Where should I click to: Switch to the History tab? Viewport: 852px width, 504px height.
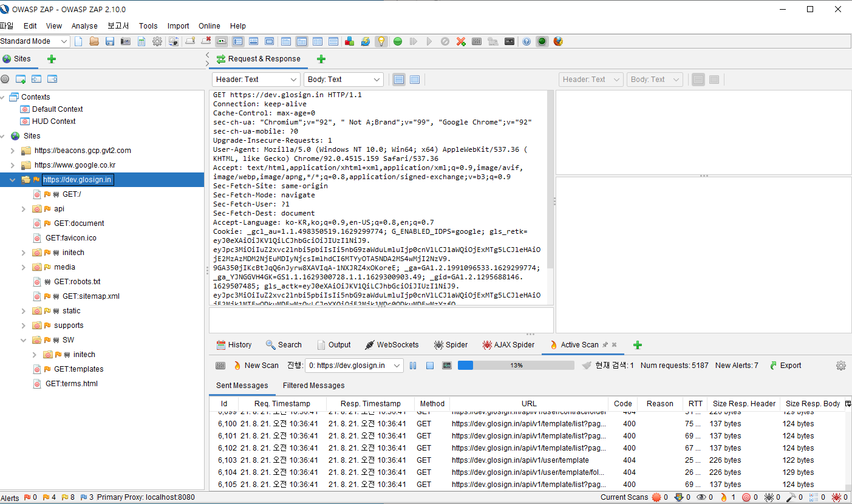[234, 345]
